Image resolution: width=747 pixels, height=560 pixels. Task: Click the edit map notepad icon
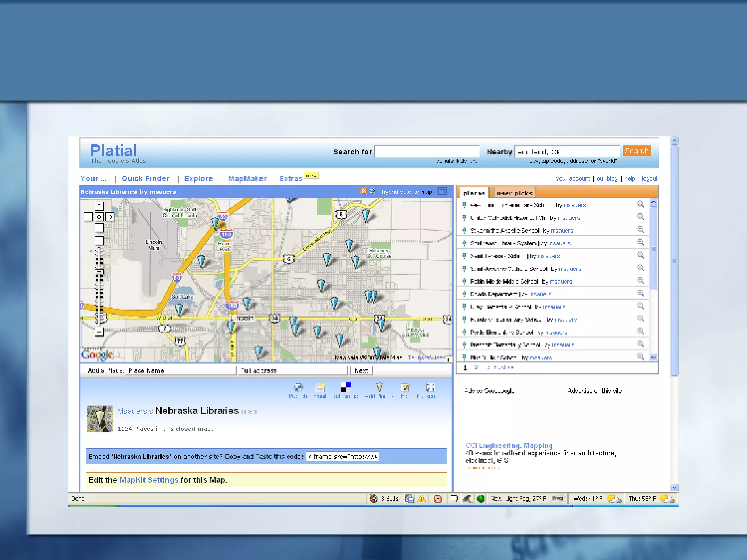[x=405, y=388]
